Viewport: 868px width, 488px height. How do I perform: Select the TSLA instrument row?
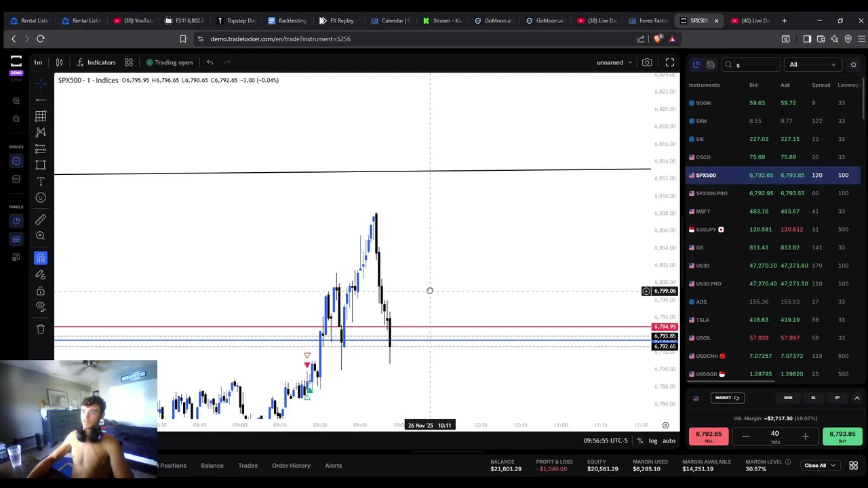click(x=773, y=320)
